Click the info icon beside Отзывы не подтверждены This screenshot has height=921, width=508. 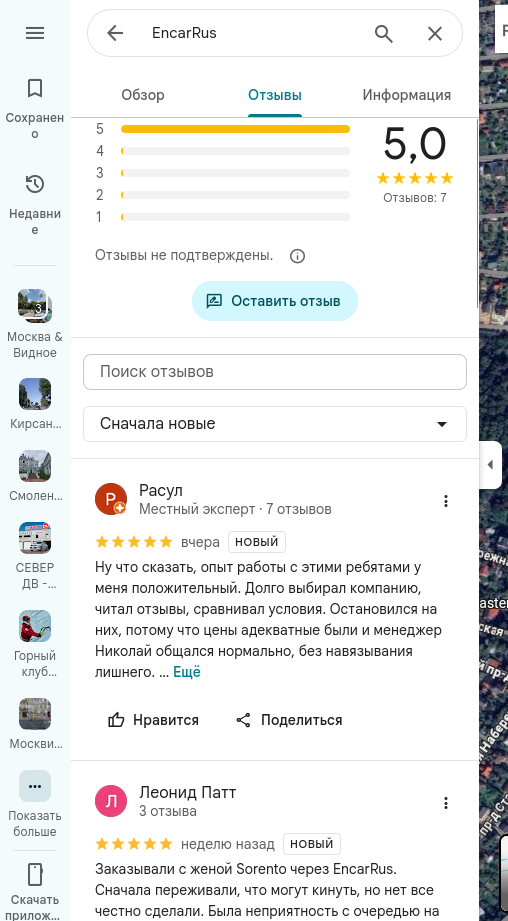pos(298,256)
